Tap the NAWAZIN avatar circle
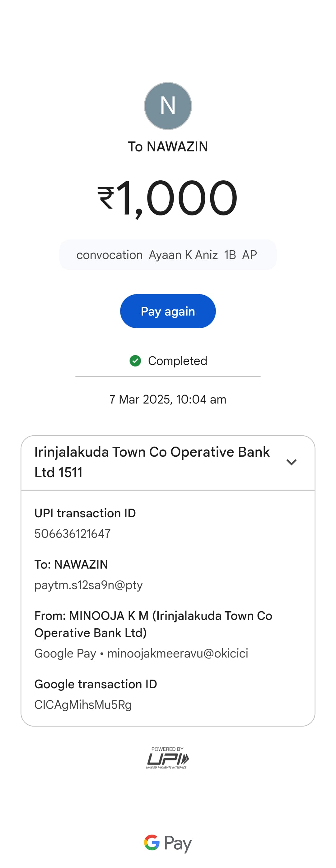 click(x=168, y=106)
